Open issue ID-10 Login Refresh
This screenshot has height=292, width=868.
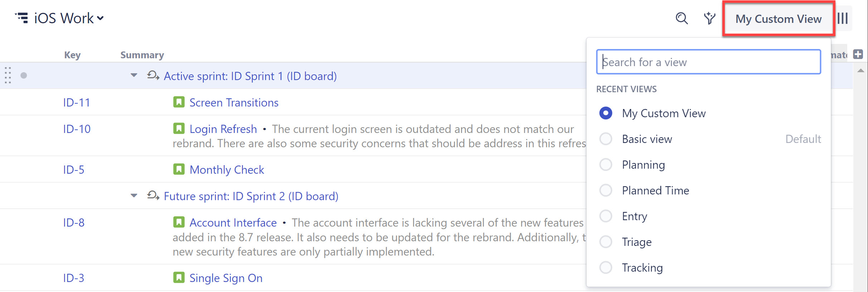[x=223, y=129]
